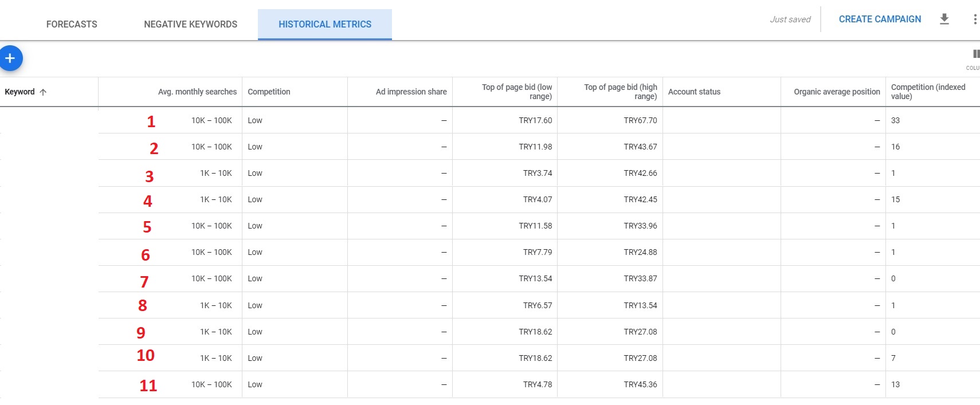Select the TRY6.57 low bid cell
The image size is (980, 405).
[538, 305]
